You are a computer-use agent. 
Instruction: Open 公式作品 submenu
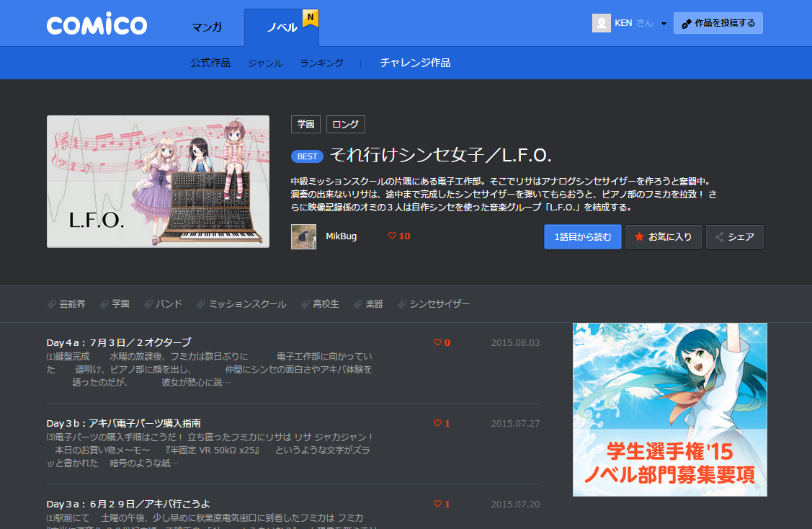(210, 63)
